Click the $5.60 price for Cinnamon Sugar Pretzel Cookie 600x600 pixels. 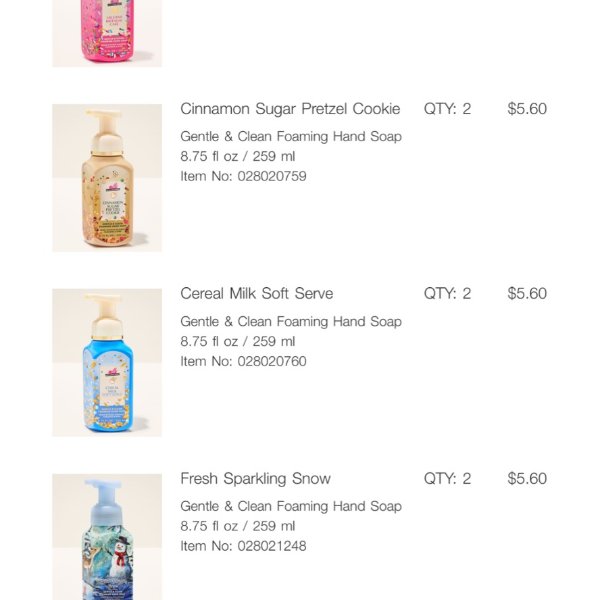527,109
